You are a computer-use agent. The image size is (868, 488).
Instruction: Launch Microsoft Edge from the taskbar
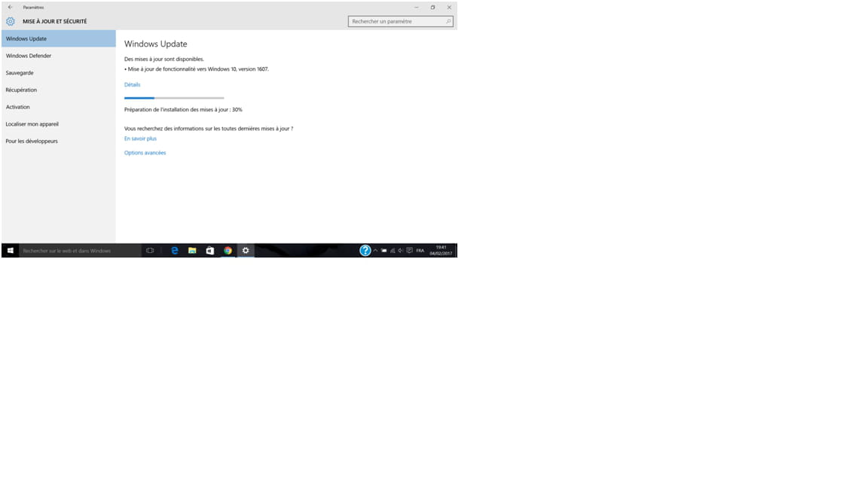pos(174,251)
